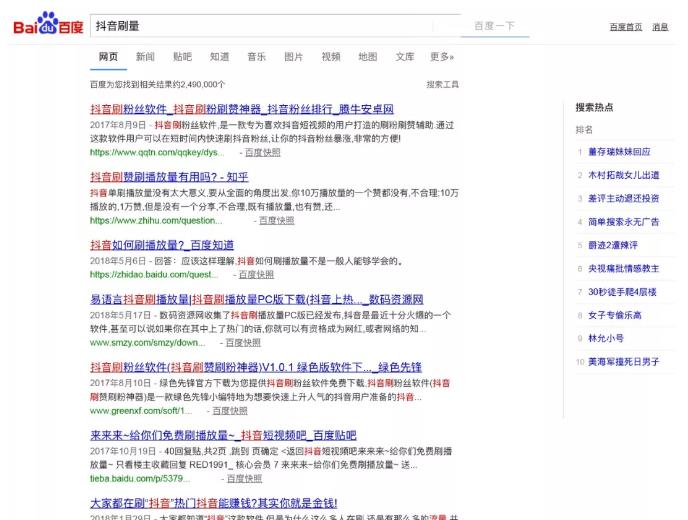Open 大家都在刷"抖音" result title

coord(214,503)
